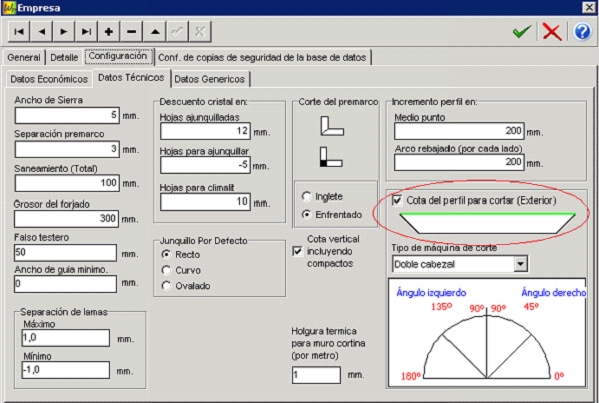Click the edit record up-triangle button
Image resolution: width=599 pixels, height=403 pixels.
[154, 31]
